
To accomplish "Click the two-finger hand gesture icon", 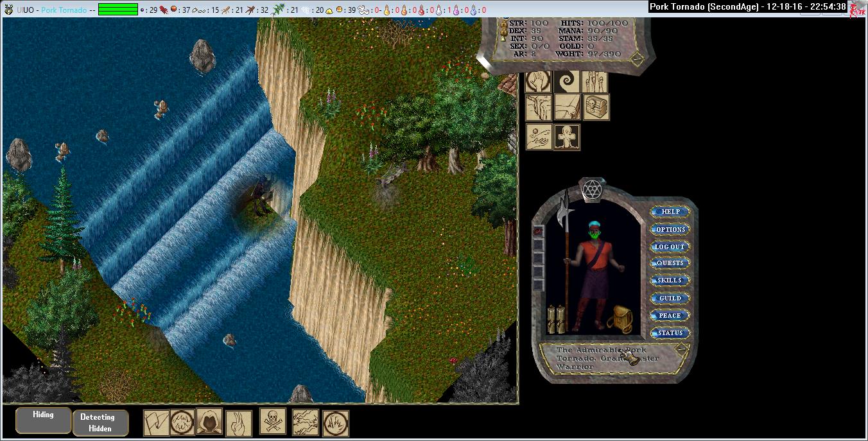I will tap(239, 422).
